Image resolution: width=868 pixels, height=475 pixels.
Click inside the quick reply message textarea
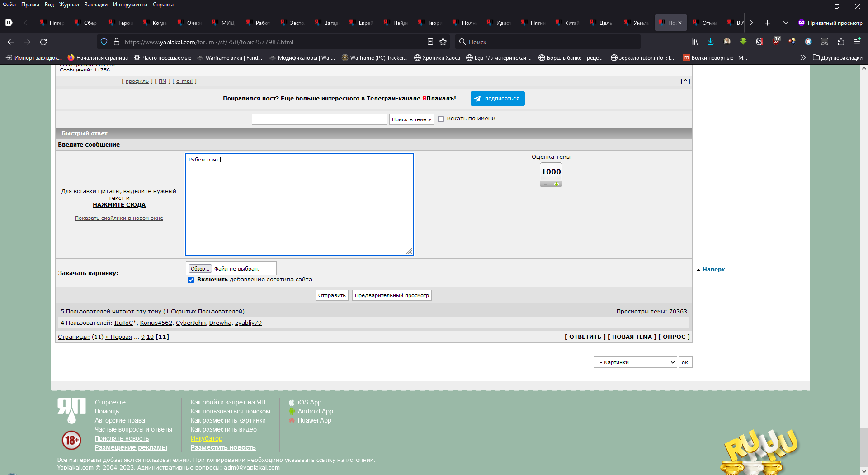[x=299, y=204]
